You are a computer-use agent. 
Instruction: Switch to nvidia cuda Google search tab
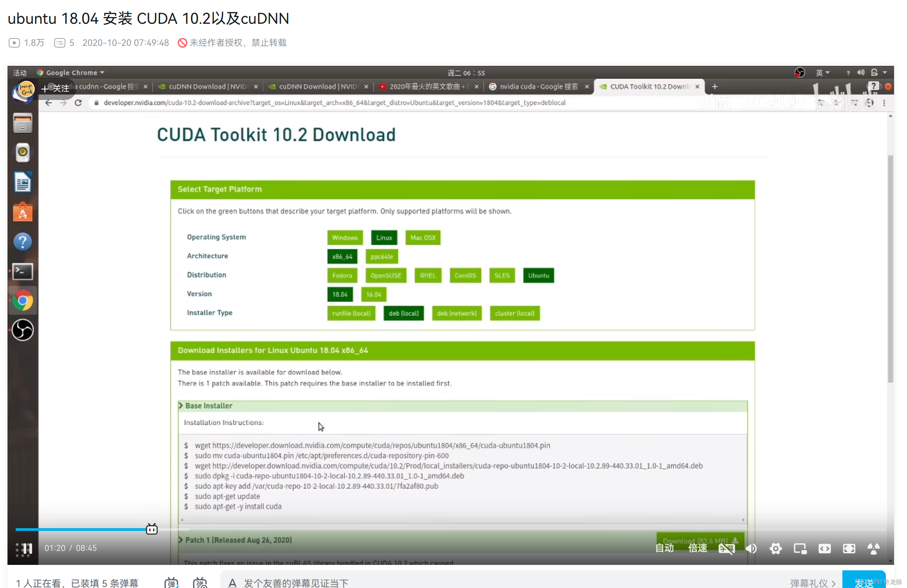pyautogui.click(x=538, y=87)
